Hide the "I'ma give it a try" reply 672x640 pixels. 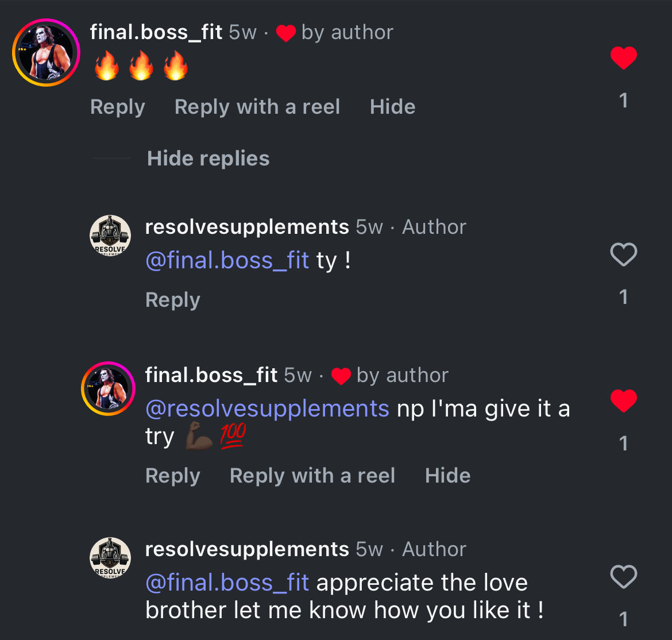(447, 476)
